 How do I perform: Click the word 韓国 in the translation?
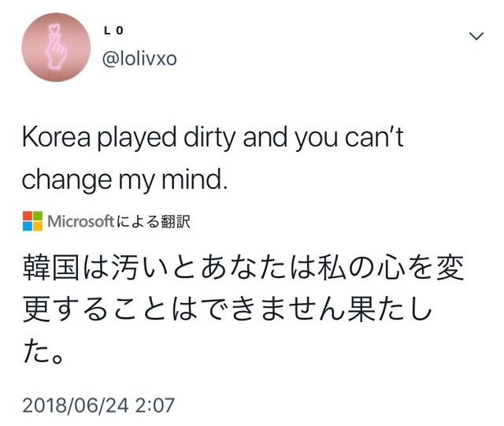[50, 268]
